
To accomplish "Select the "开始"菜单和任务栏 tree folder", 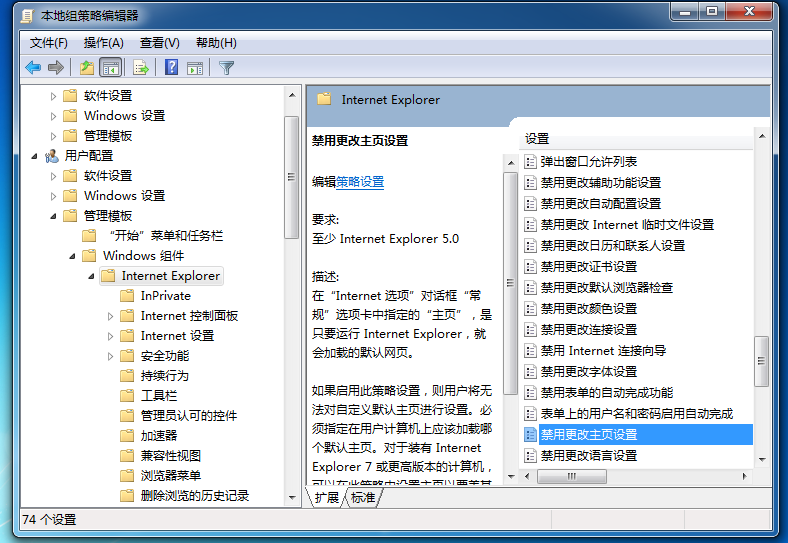I will coord(166,236).
